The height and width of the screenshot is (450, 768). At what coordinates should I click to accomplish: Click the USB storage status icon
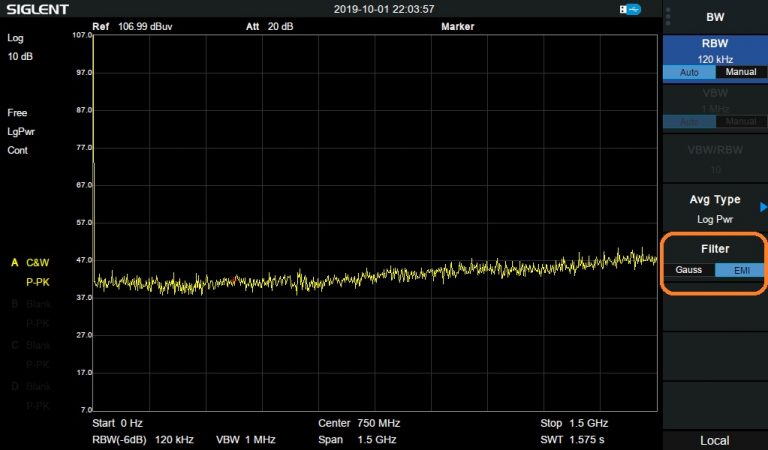pos(630,9)
